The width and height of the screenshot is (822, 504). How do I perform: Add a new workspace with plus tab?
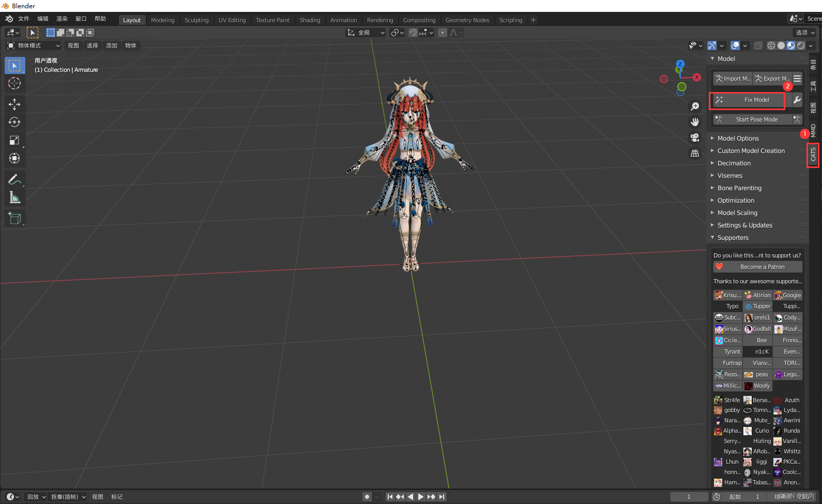tap(533, 20)
